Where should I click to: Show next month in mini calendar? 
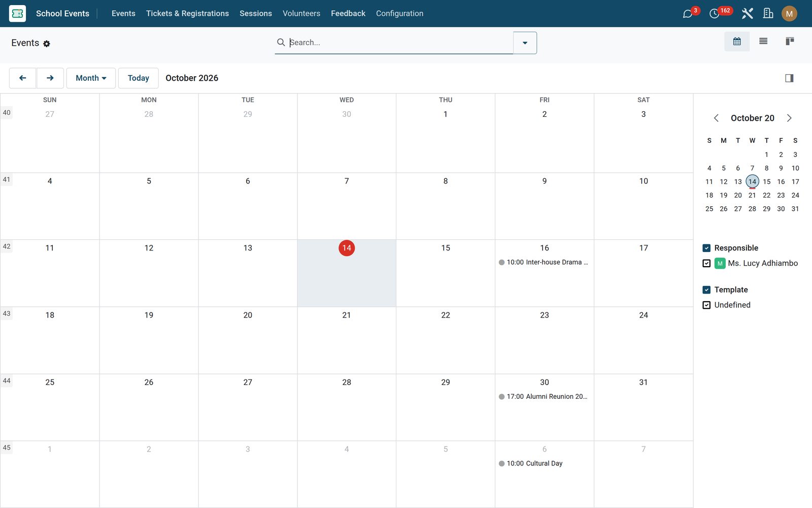tap(789, 118)
